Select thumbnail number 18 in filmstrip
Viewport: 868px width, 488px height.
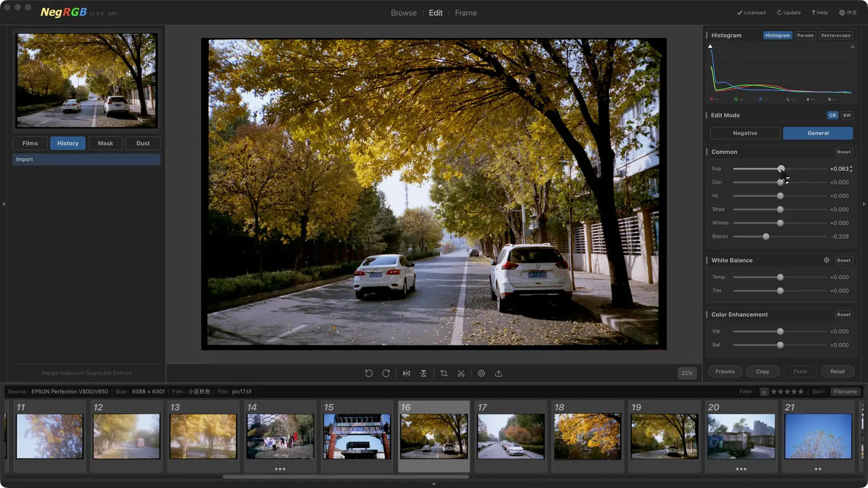587,436
